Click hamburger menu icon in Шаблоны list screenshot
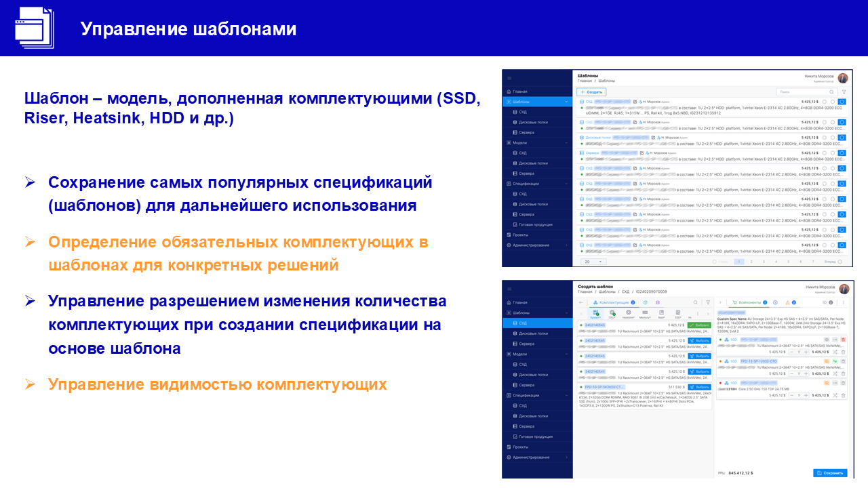The height and width of the screenshot is (488, 868). pyautogui.click(x=509, y=78)
